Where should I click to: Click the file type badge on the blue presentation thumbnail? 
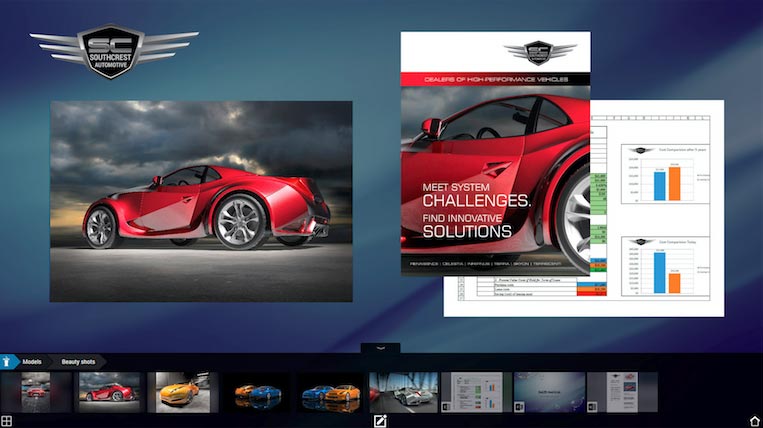pyautogui.click(x=519, y=408)
